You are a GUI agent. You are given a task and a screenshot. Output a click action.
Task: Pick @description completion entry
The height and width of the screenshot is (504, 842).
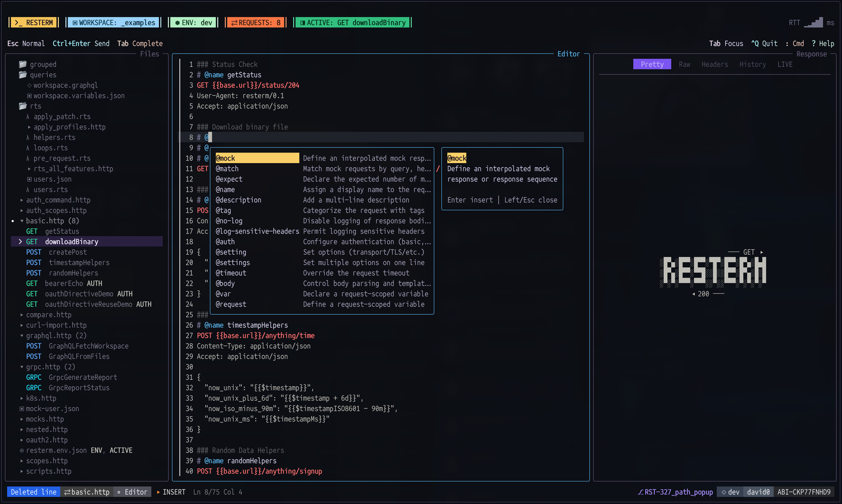323,200
